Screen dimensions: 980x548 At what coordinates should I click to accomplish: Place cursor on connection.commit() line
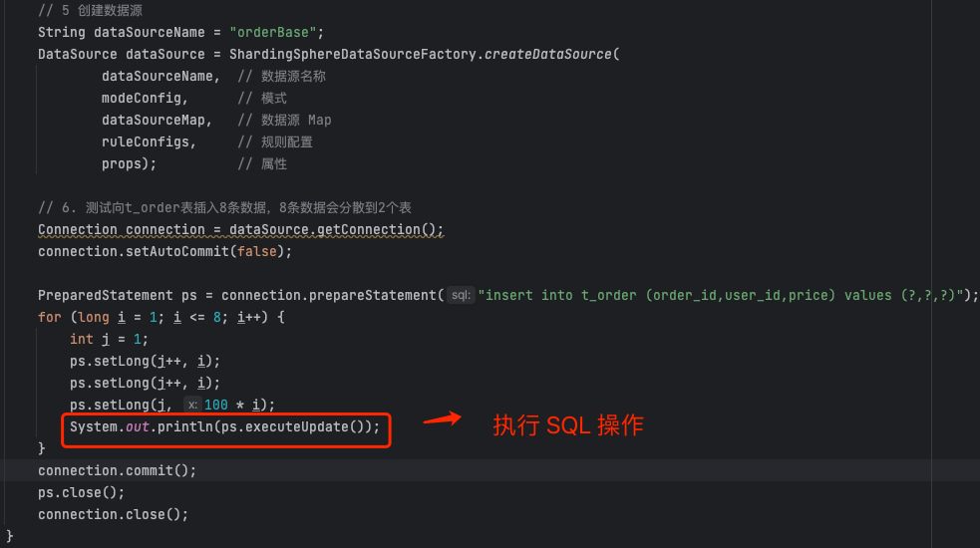pos(117,470)
